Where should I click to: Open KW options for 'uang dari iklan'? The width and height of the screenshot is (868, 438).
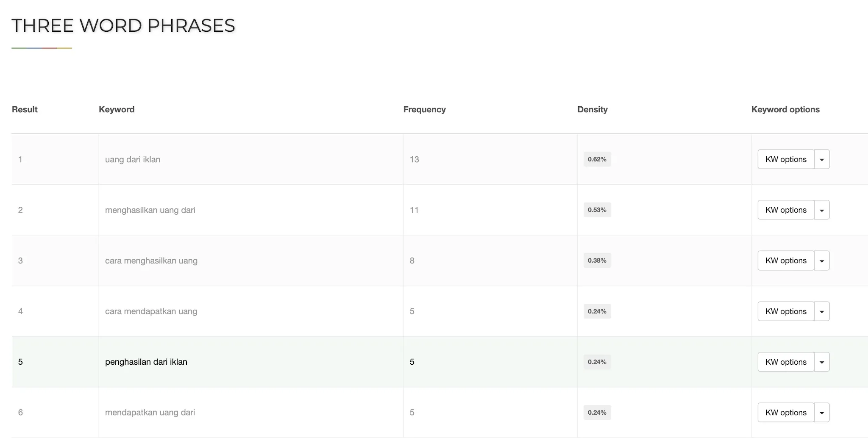pos(786,159)
